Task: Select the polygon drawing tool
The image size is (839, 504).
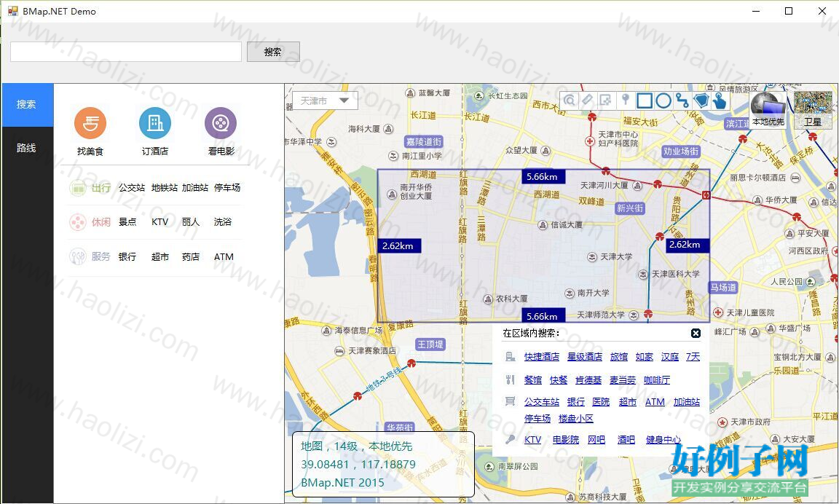Action: click(701, 100)
